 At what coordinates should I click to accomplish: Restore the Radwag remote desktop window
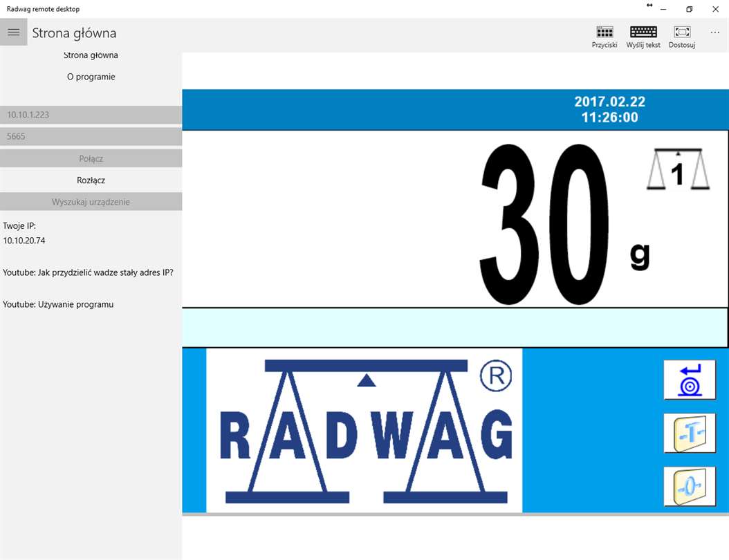[690, 9]
